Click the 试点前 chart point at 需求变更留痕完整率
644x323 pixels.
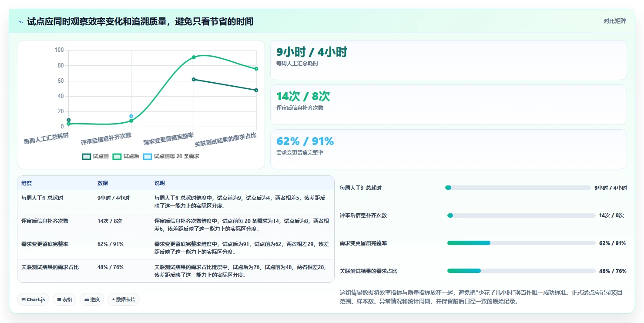194,79
